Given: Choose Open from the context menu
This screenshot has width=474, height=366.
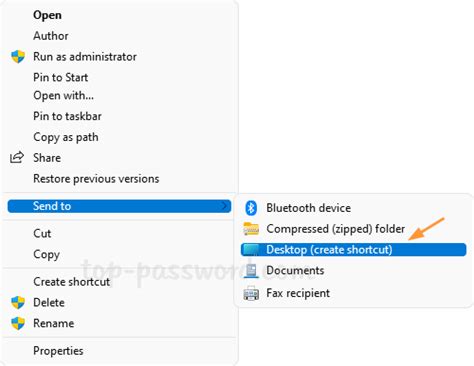Looking at the screenshot, I should (x=47, y=15).
